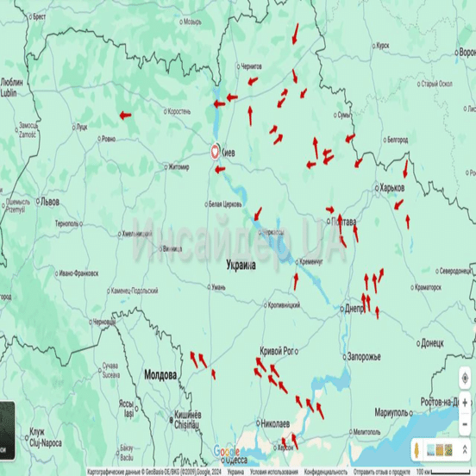Click the Украина country label on map
Viewport: 476px width, 476px height.
pyautogui.click(x=241, y=266)
